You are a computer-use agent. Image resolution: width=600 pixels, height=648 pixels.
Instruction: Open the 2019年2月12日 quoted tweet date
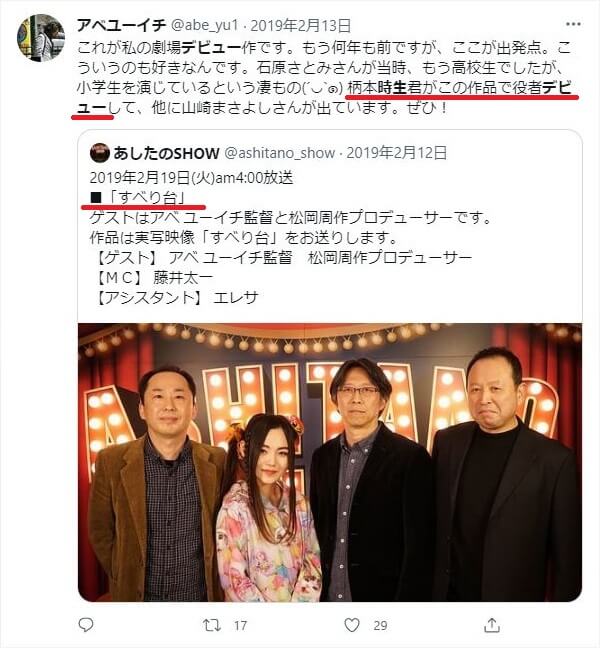pos(396,153)
